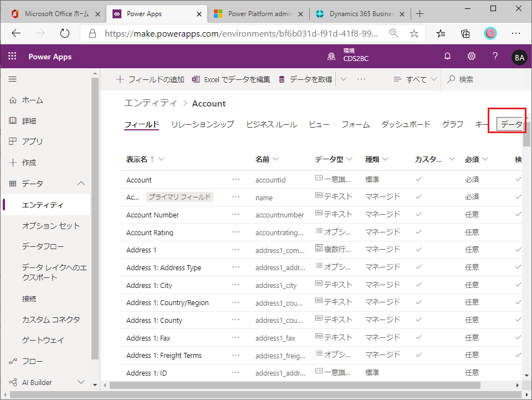Open the browser zoom magnifier

pos(393,33)
